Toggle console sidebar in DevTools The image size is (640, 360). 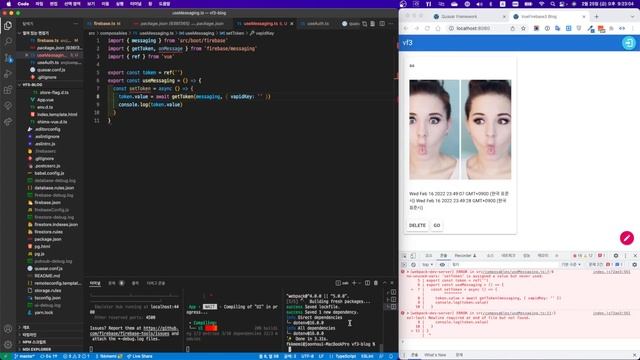404,264
